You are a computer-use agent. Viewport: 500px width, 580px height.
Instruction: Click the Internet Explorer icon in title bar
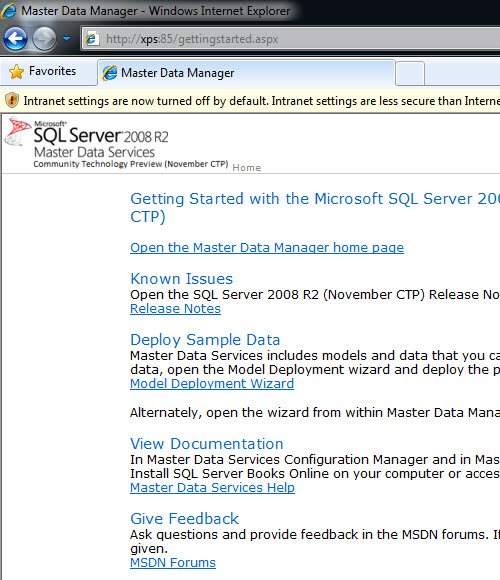[9, 10]
